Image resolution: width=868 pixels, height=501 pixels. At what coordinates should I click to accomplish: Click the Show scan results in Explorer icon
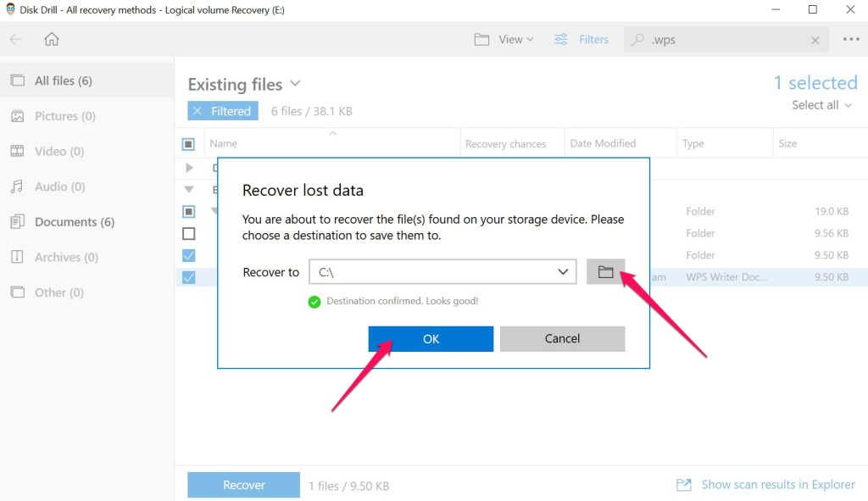point(683,484)
